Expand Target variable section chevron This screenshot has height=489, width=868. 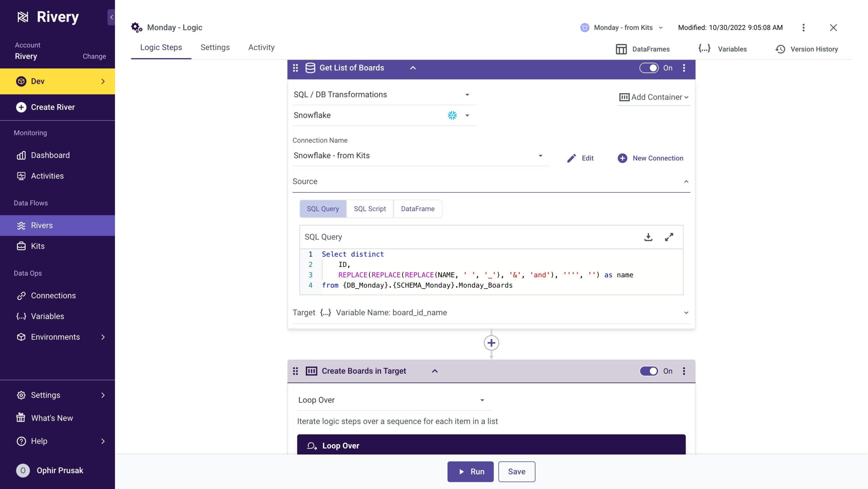(x=686, y=313)
